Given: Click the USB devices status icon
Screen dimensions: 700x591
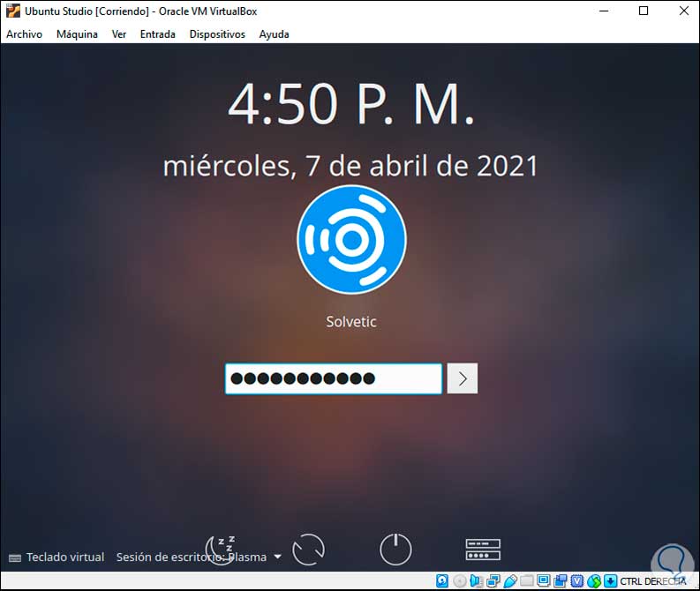Looking at the screenshot, I should [510, 580].
